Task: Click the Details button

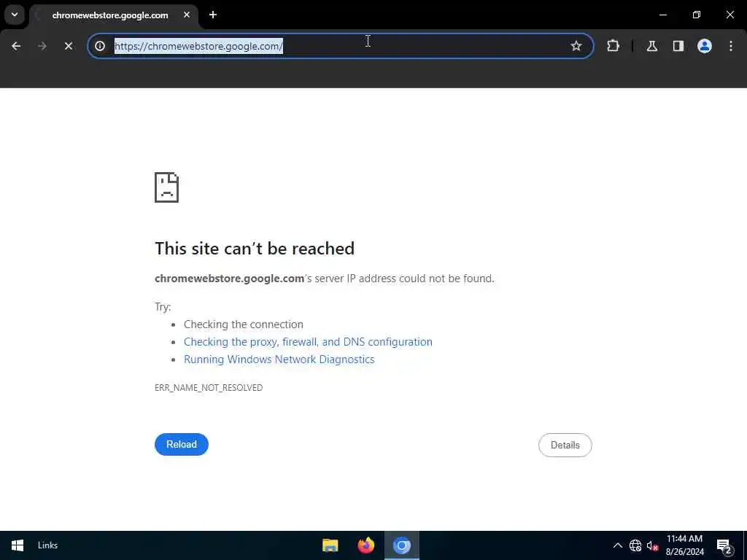Action: click(x=565, y=446)
